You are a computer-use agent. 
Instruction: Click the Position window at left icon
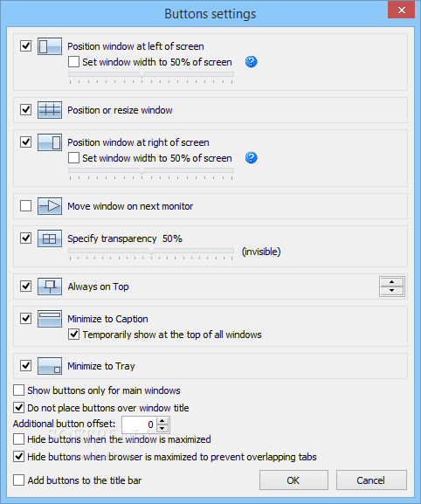pos(50,46)
